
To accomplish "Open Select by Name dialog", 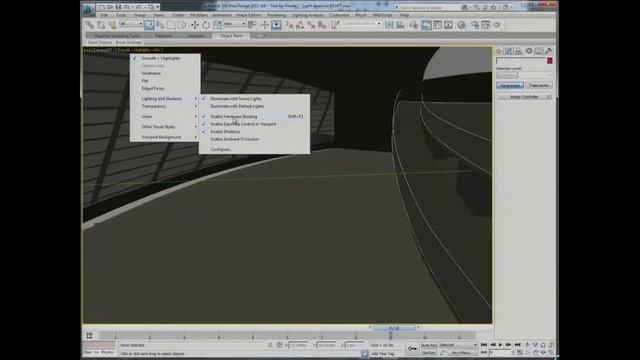I will tap(160, 25).
